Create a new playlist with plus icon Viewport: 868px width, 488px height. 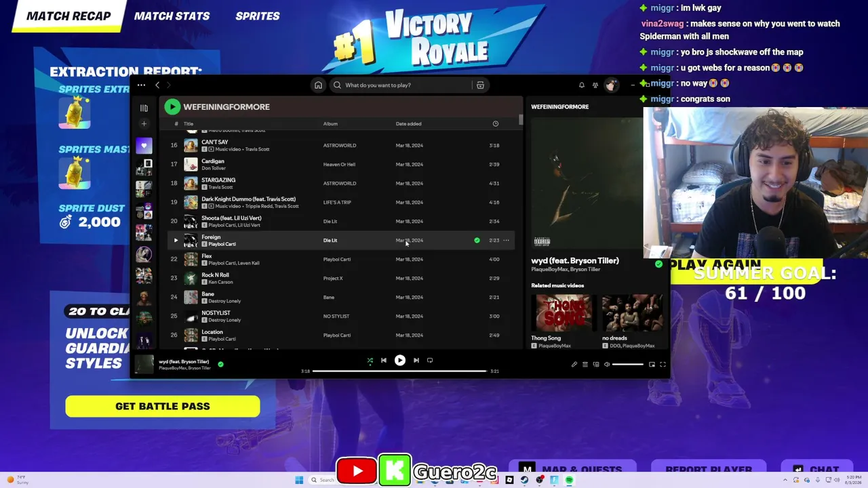point(144,123)
